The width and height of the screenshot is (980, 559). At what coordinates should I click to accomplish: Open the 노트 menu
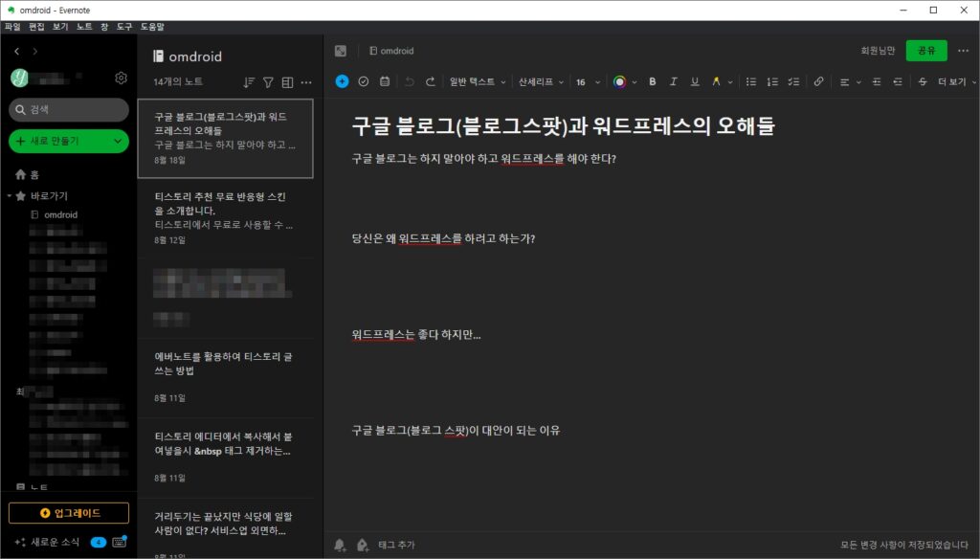coord(84,26)
